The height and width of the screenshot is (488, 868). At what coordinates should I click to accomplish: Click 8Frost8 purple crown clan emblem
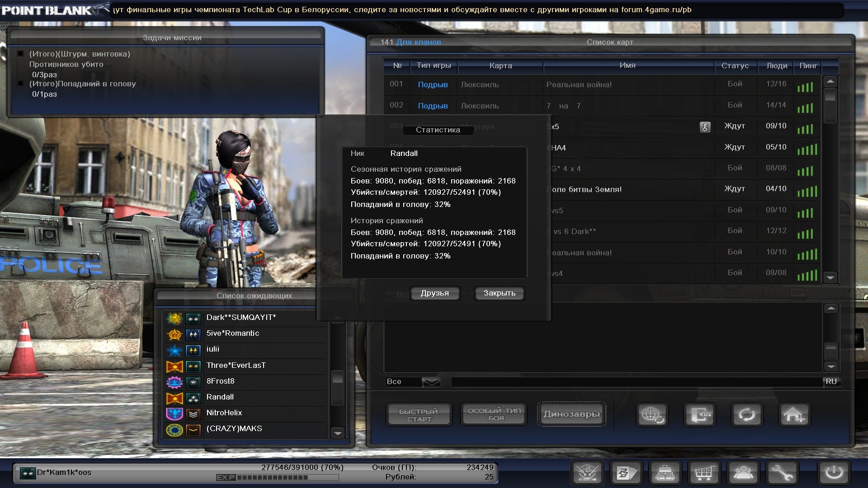pos(175,382)
